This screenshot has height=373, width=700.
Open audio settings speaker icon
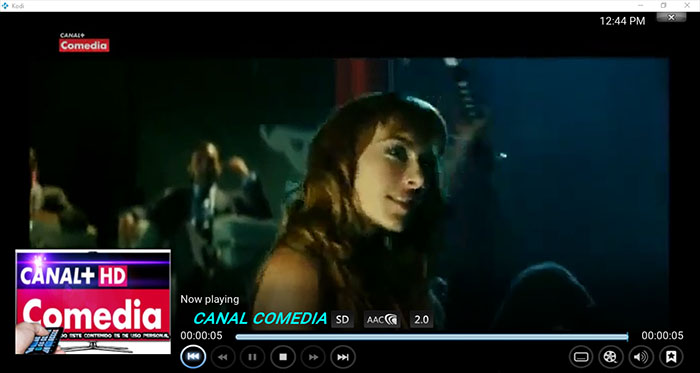tap(641, 357)
